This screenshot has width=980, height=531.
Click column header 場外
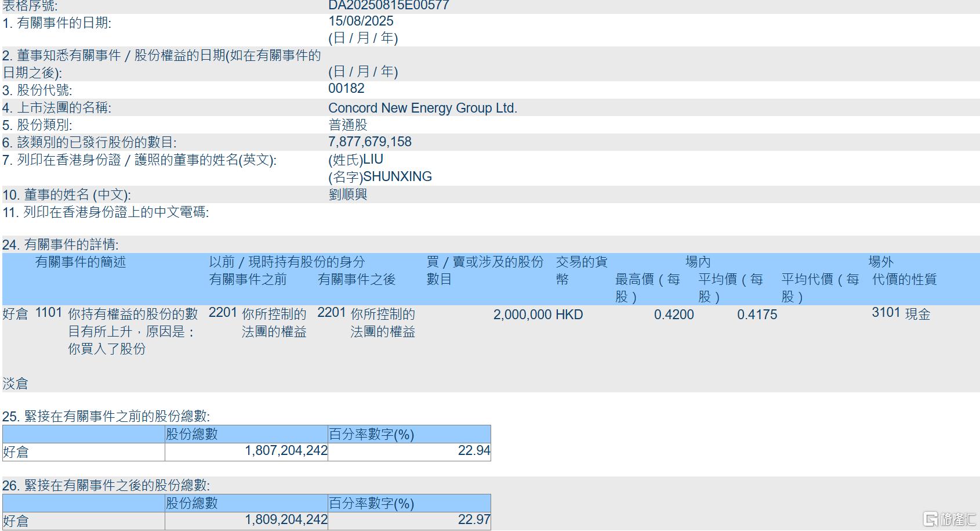click(881, 262)
